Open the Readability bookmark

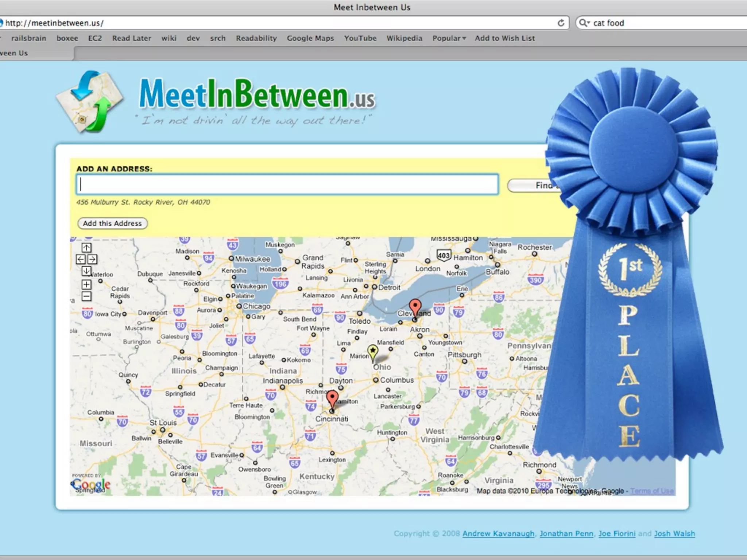[x=256, y=38]
